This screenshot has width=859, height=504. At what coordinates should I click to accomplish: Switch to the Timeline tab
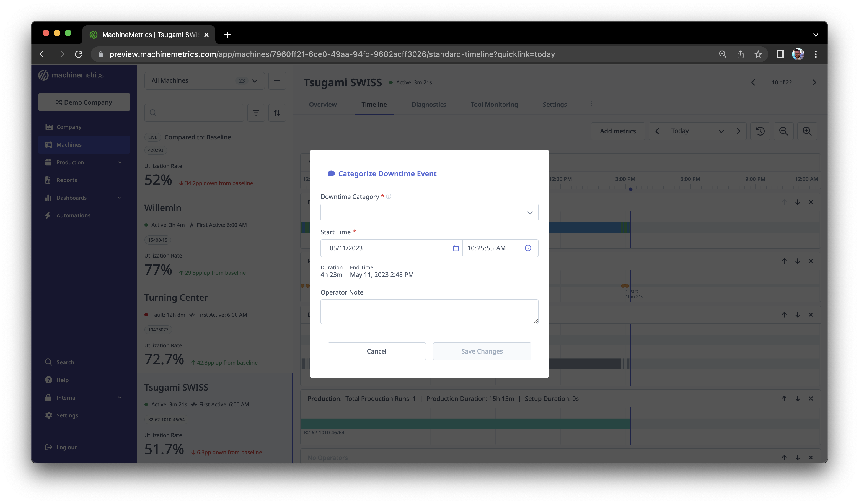(x=374, y=105)
